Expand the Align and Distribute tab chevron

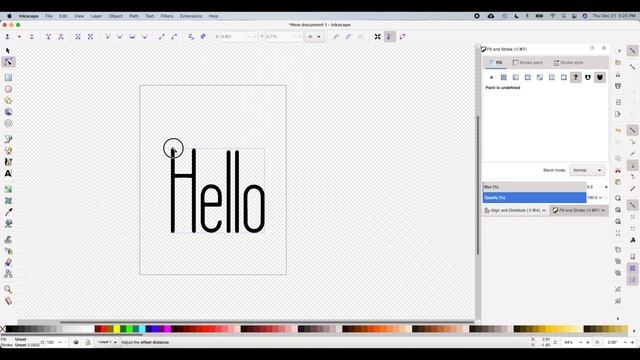pyautogui.click(x=544, y=211)
